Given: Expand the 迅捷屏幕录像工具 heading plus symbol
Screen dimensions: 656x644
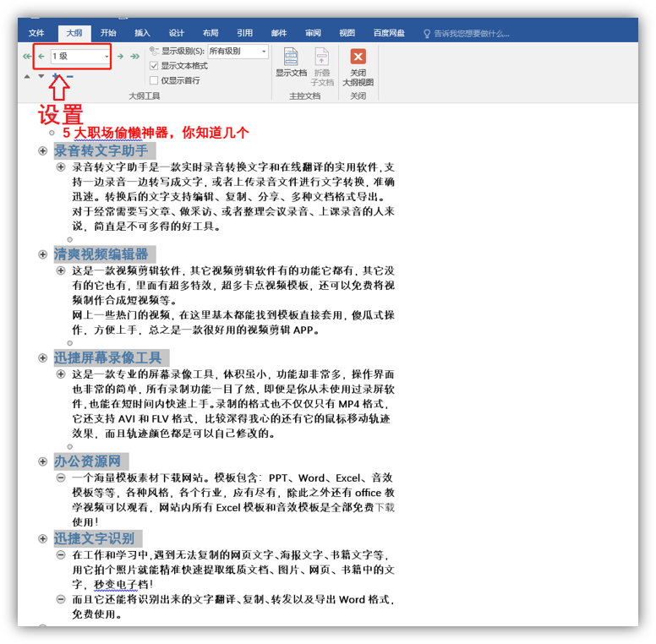Looking at the screenshot, I should (42, 357).
